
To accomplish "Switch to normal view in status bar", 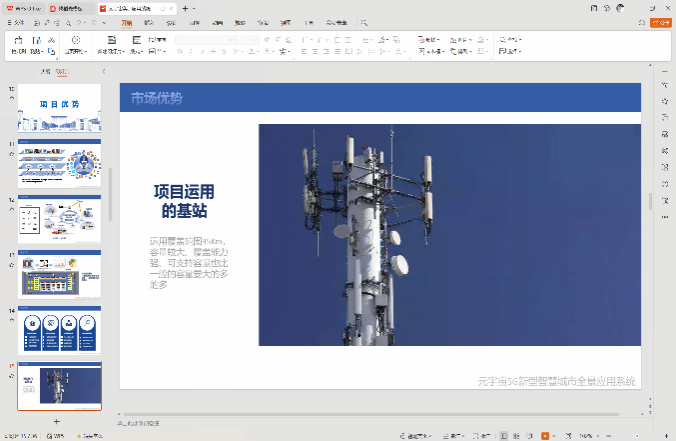I will click(503, 436).
